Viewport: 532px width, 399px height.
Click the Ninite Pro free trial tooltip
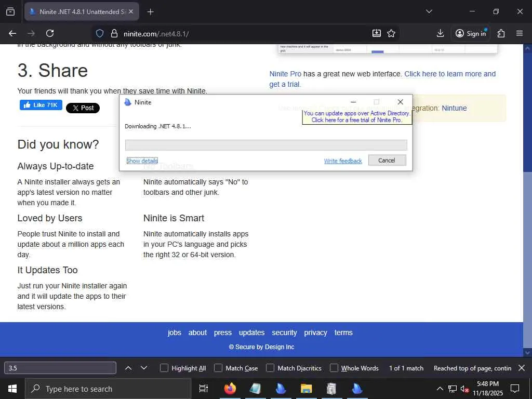[356, 117]
